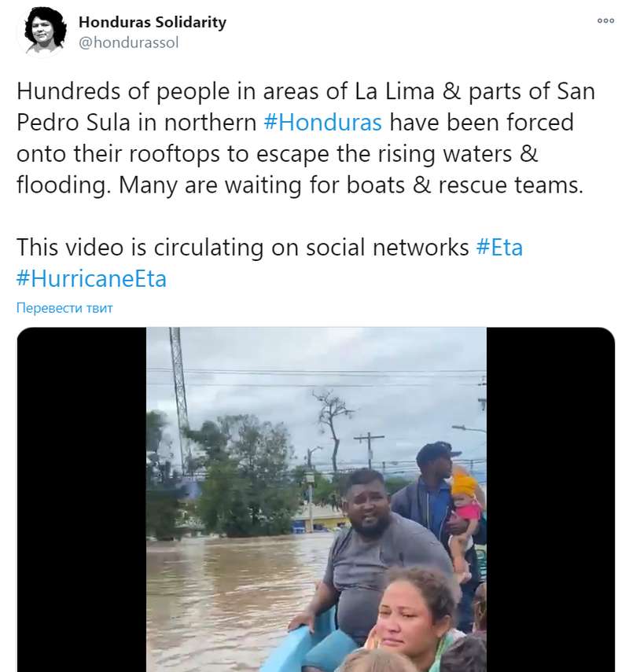The image size is (629, 672).
Task: Click the "This video is circulating" sentence
Action: point(242,248)
